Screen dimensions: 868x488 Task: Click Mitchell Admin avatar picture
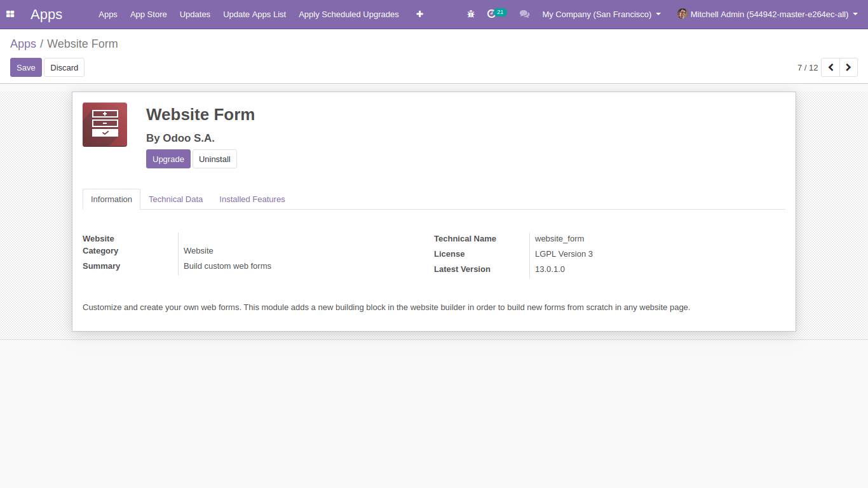[682, 14]
